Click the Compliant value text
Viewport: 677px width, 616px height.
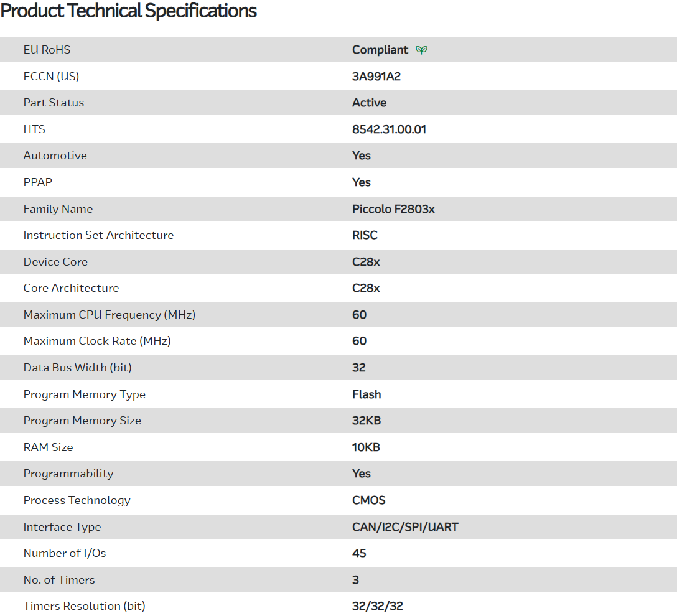380,50
